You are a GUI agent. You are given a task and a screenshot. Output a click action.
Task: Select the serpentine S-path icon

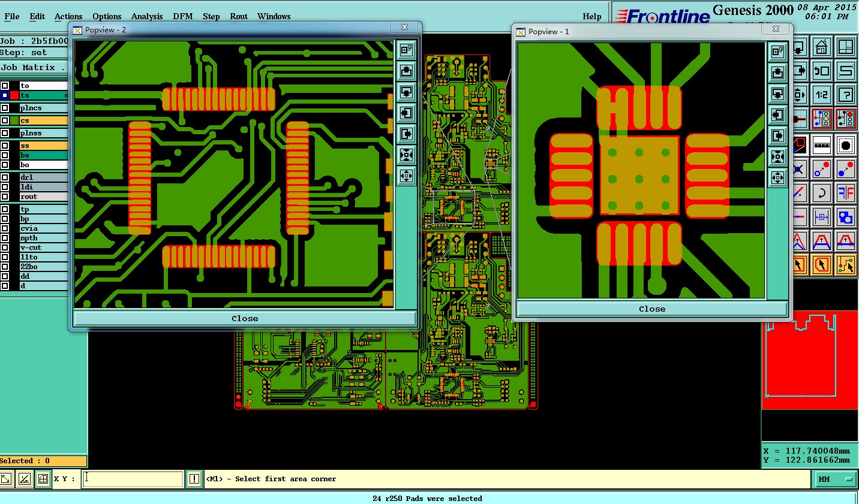(845, 71)
